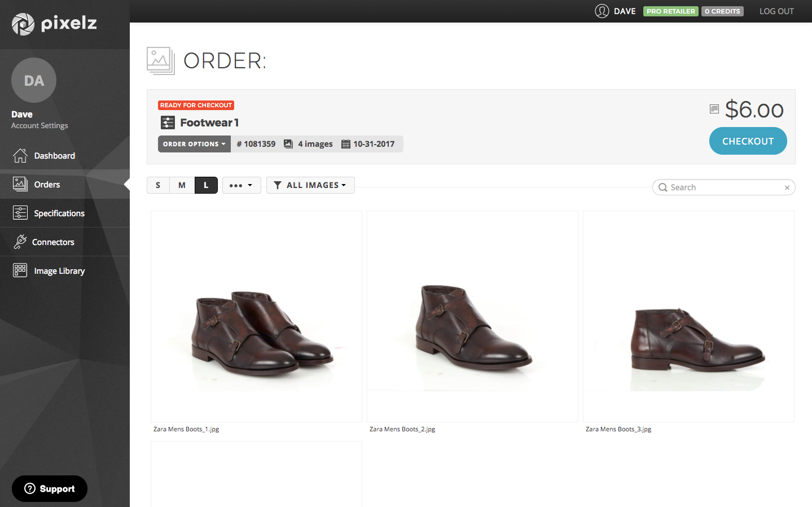Go to Dashboard in the sidebar
This screenshot has height=507, width=812.
pos(54,156)
